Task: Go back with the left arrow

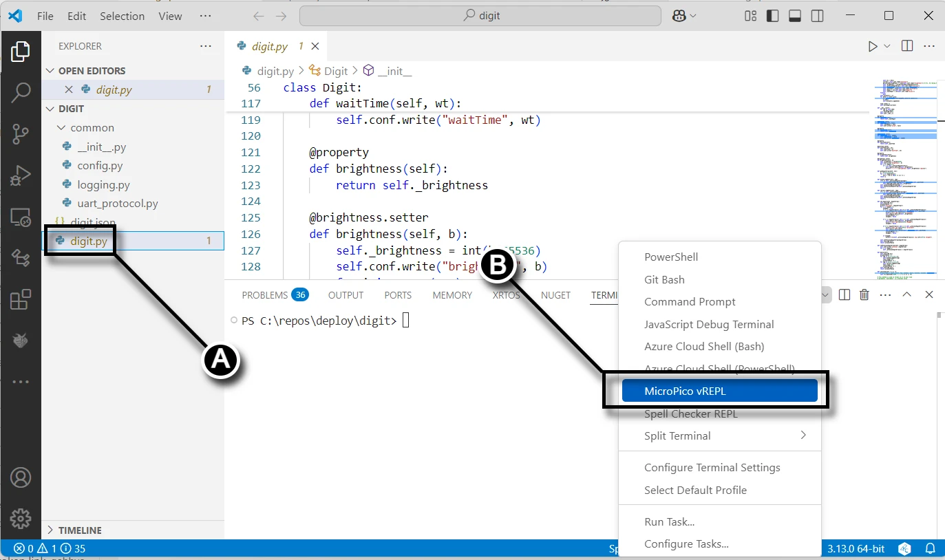Action: [258, 16]
